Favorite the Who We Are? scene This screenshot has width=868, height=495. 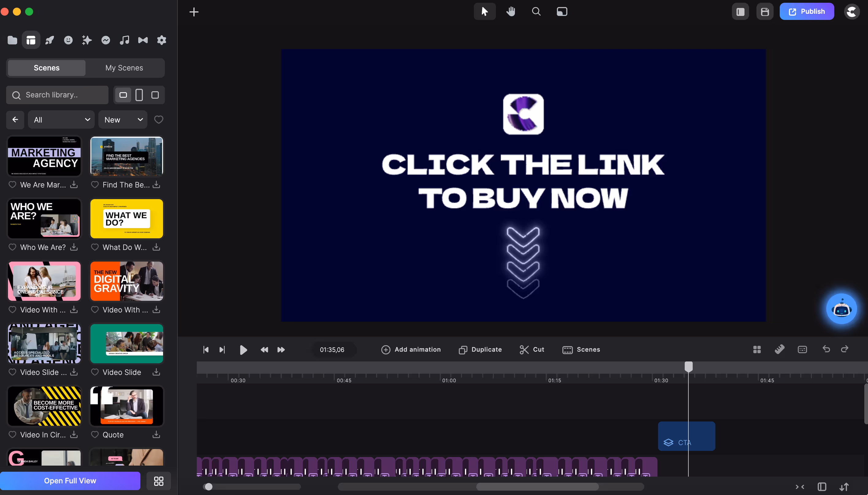pos(13,247)
